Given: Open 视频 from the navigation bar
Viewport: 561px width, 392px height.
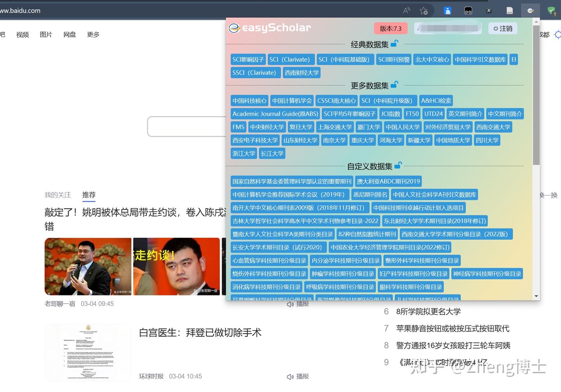Looking at the screenshot, I should pyautogui.click(x=22, y=34).
